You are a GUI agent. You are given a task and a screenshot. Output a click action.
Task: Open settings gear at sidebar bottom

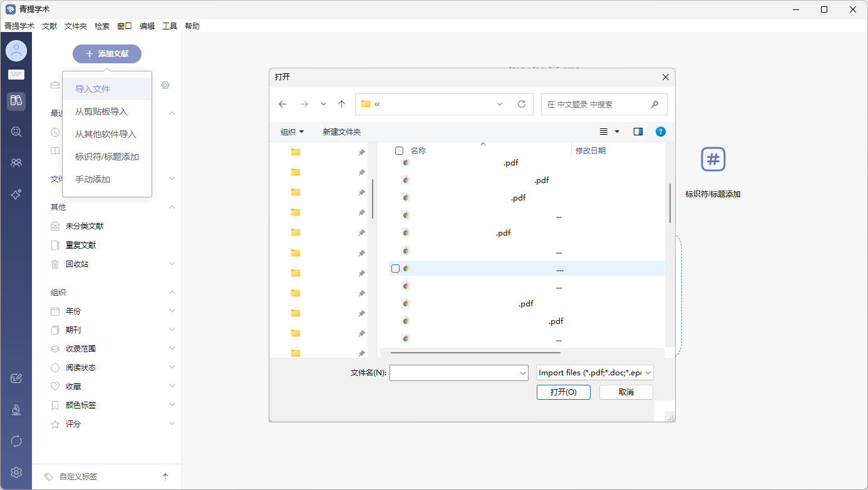(16, 472)
